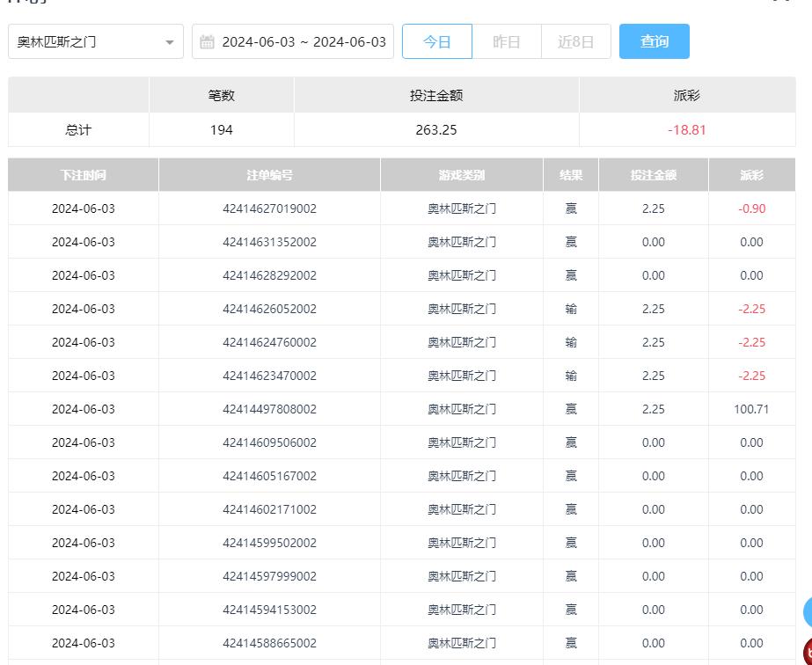Click the red floating circle icon bottom right

click(808, 652)
